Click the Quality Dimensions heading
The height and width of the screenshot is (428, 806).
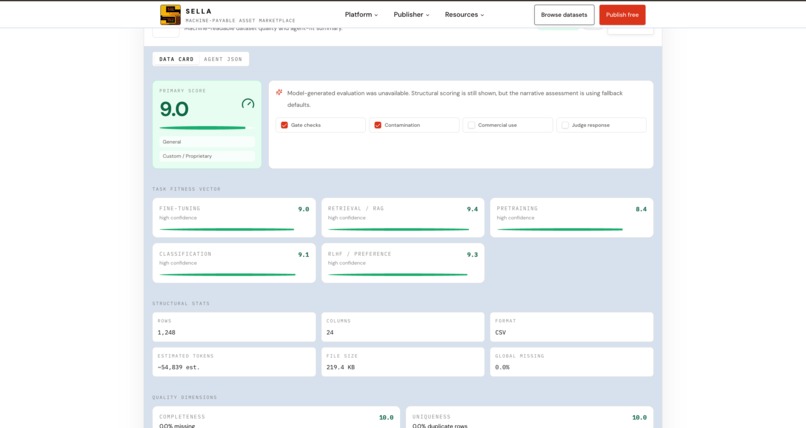pyautogui.click(x=185, y=397)
